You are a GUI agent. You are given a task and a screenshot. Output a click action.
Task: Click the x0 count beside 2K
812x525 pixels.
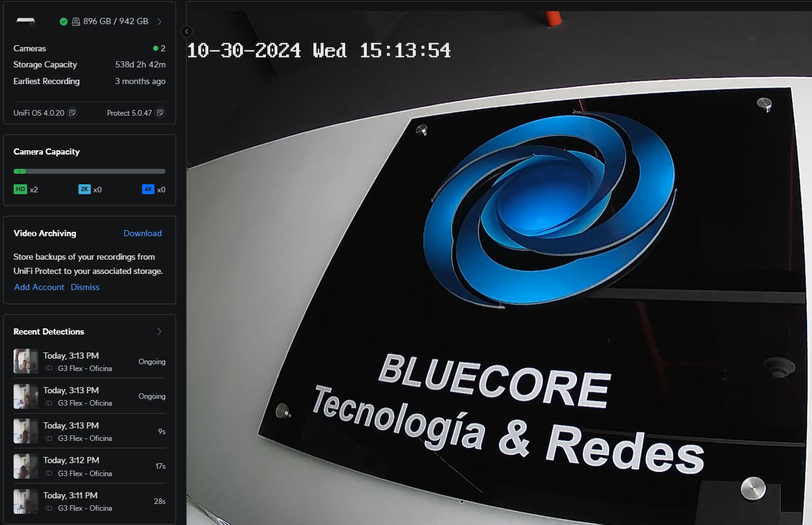98,190
